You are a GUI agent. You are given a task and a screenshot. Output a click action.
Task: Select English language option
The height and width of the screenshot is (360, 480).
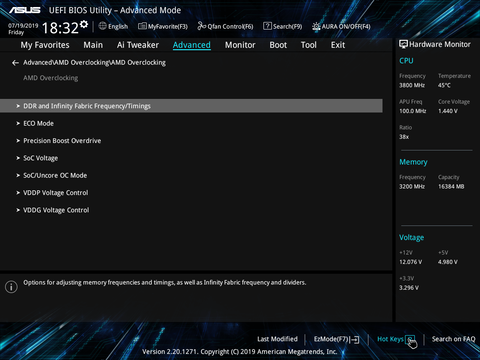pyautogui.click(x=118, y=26)
